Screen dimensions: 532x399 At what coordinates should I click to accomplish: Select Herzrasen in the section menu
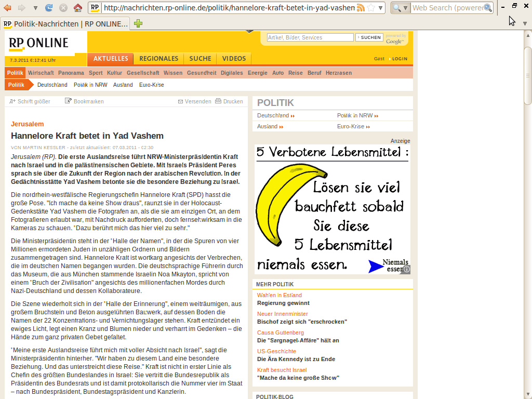point(339,73)
